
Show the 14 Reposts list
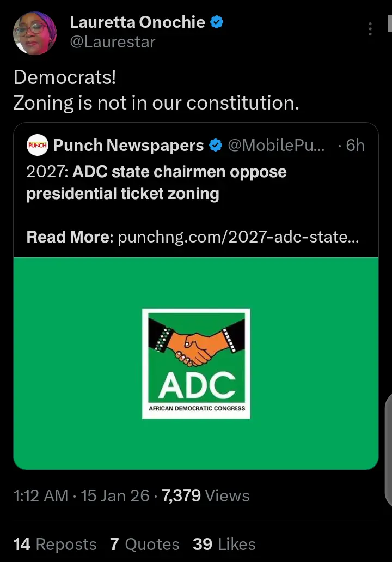coord(54,544)
